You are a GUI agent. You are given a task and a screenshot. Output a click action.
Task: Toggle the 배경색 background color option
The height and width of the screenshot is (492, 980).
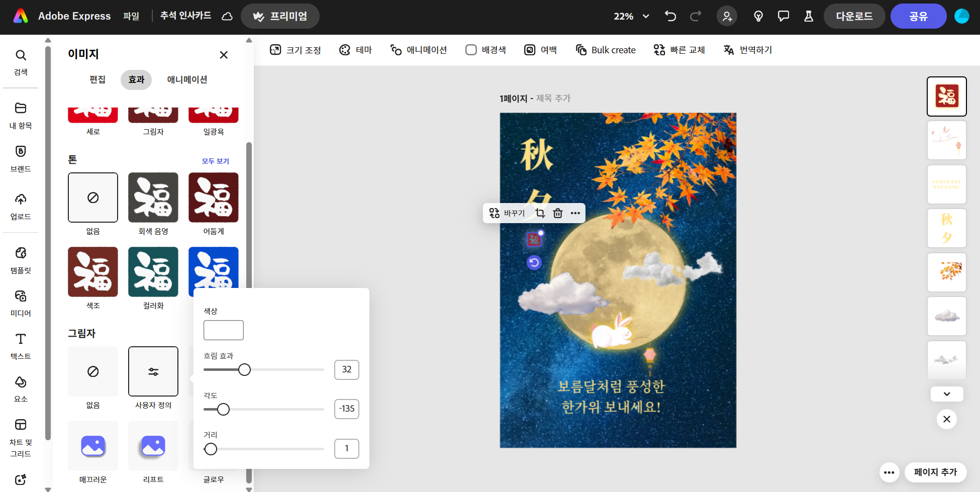click(x=485, y=50)
